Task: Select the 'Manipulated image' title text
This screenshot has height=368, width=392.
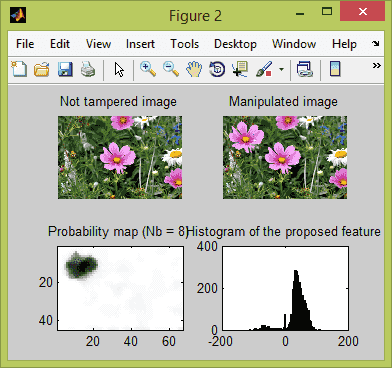Action: 283,101
